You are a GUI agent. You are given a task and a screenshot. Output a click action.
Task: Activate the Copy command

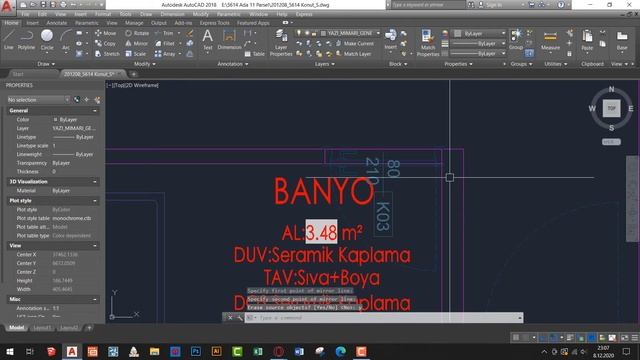(x=105, y=43)
